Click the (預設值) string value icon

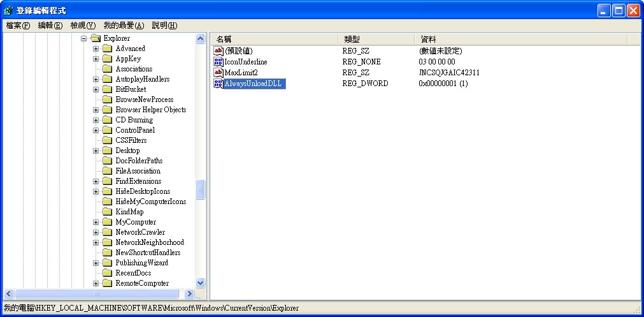[218, 52]
